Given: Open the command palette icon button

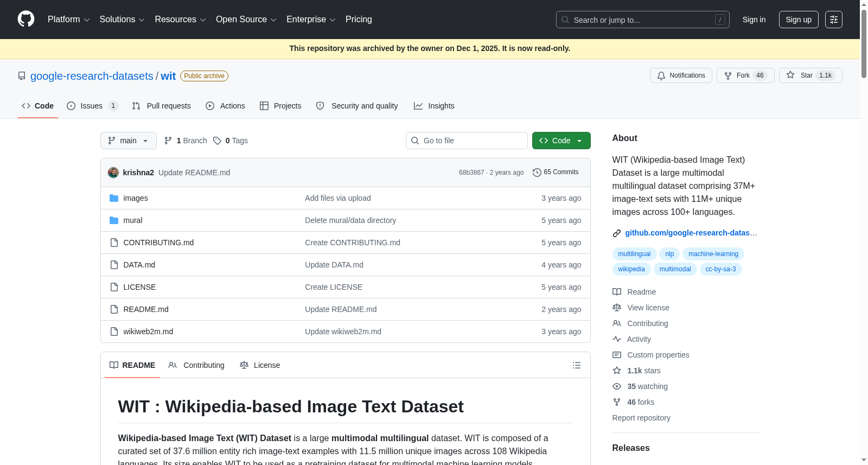Looking at the screenshot, I should tap(834, 20).
